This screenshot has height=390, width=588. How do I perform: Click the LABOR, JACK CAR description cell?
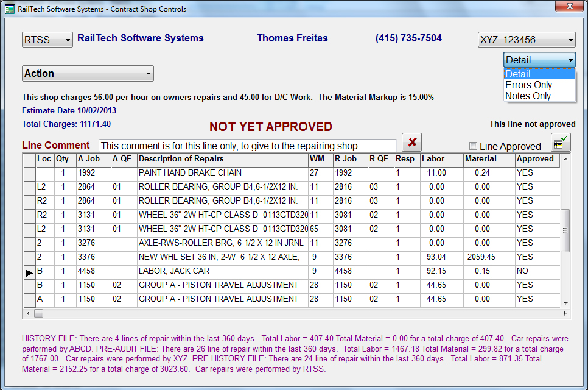(x=223, y=271)
